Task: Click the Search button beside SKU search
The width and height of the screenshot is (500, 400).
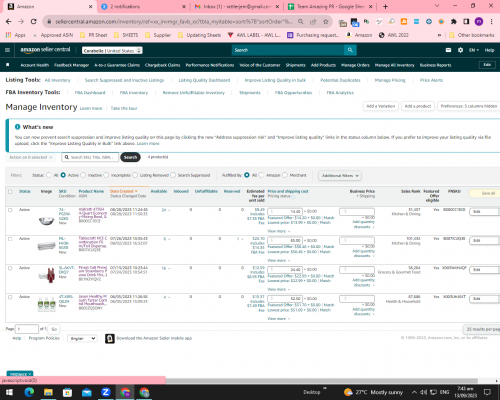Action: [x=130, y=157]
